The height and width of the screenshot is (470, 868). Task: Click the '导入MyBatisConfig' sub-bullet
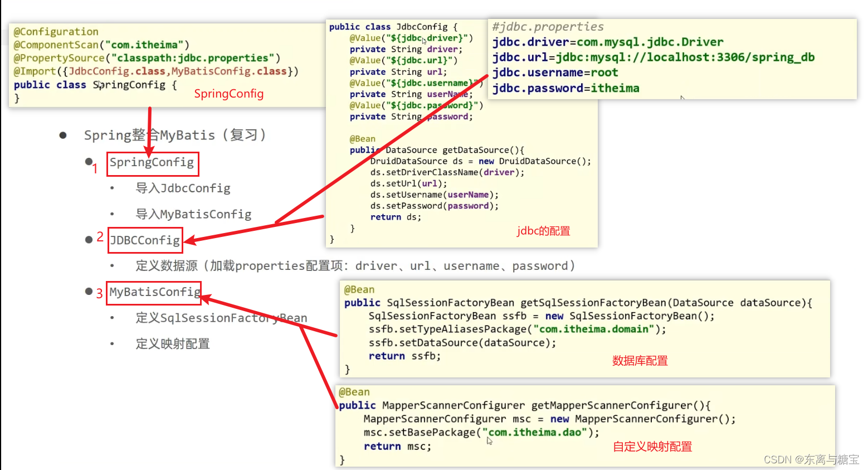193,214
